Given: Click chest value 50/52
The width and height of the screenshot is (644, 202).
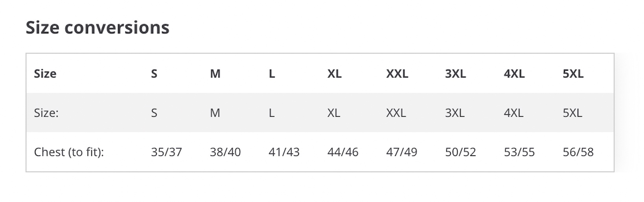Looking at the screenshot, I should [x=460, y=152].
